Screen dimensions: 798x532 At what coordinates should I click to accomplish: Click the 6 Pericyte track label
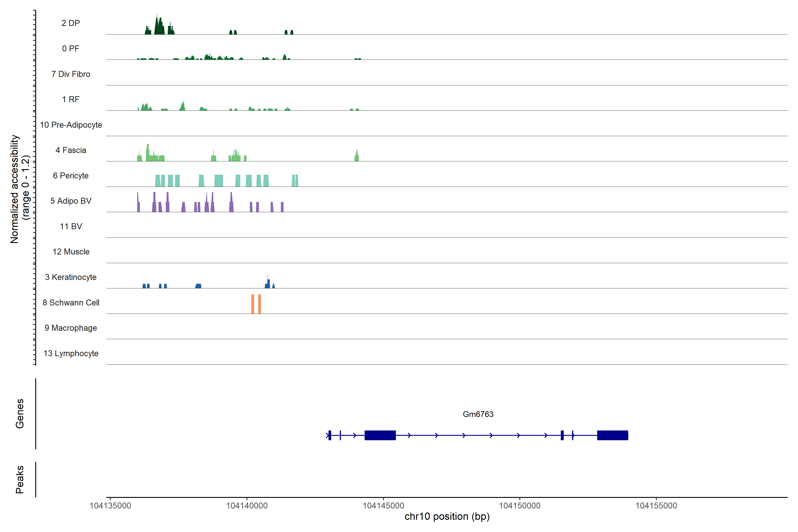pyautogui.click(x=70, y=176)
